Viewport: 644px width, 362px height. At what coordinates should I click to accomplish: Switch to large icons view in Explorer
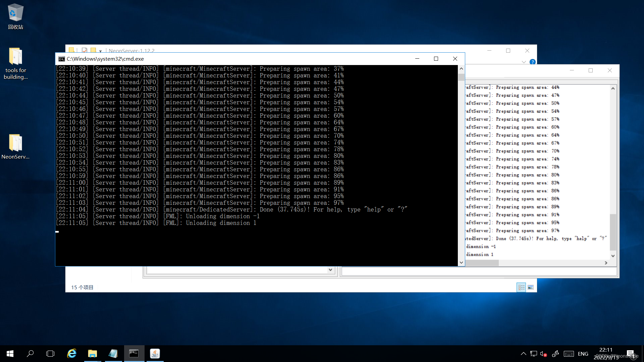coord(531,287)
